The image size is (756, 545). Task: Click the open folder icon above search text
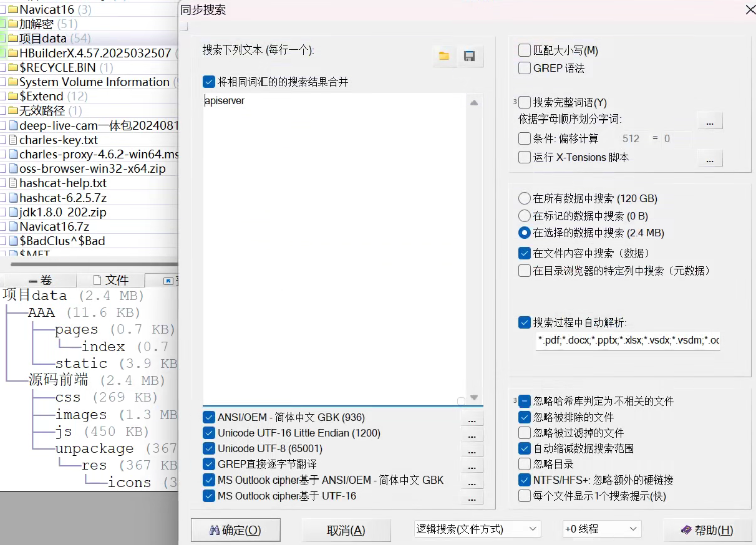click(x=444, y=56)
